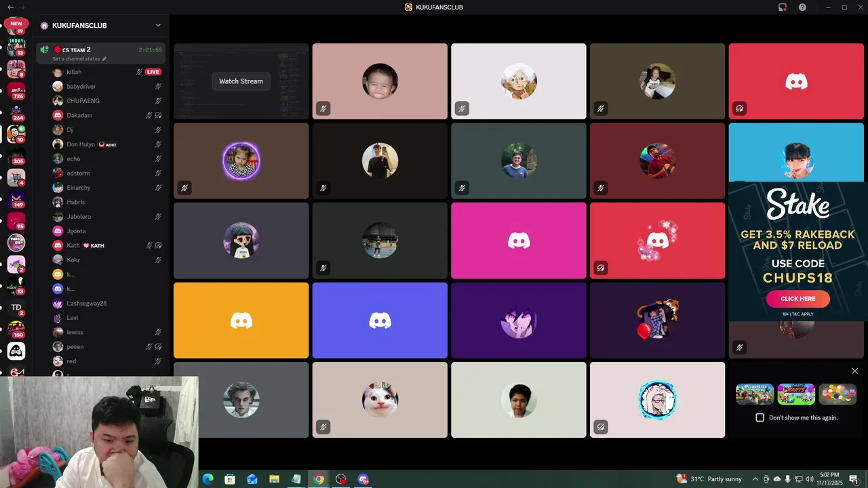This screenshot has height=488, width=868.
Task: Open the server badged 264
Action: 16,113
